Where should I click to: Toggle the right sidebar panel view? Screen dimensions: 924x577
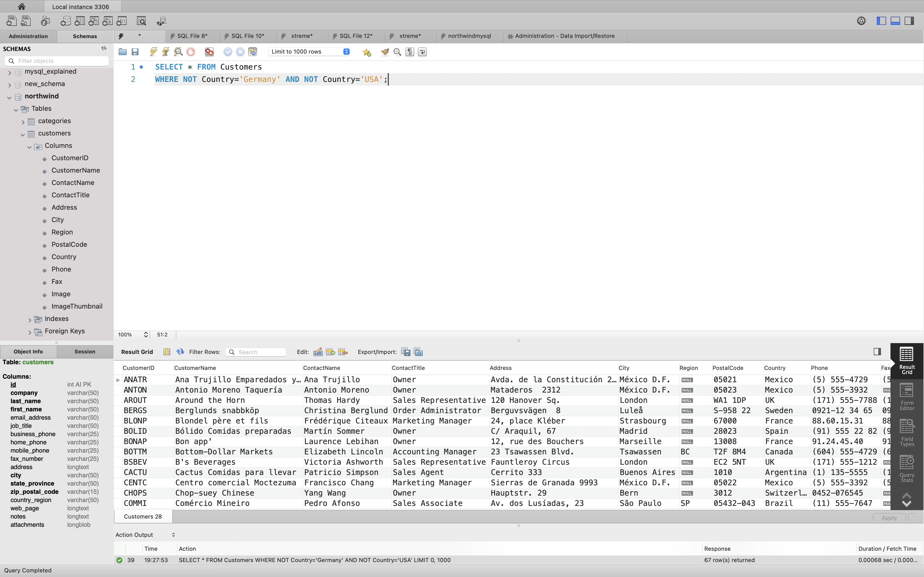[x=910, y=21]
